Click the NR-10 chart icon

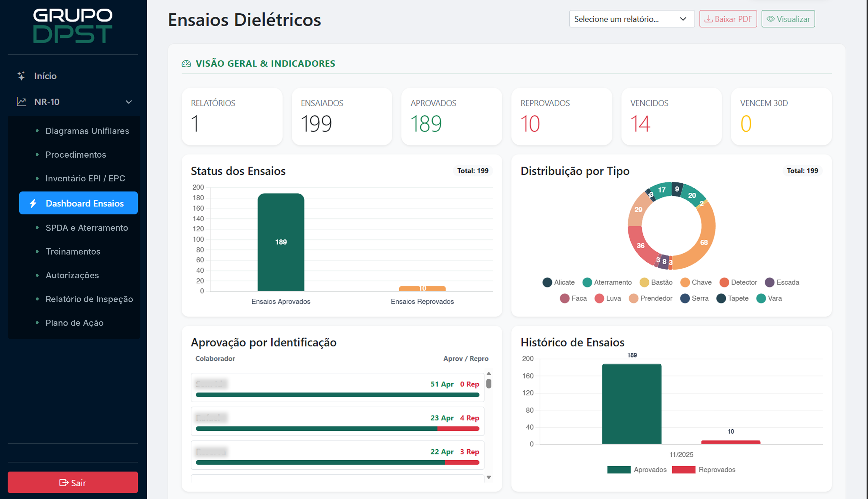pos(21,102)
